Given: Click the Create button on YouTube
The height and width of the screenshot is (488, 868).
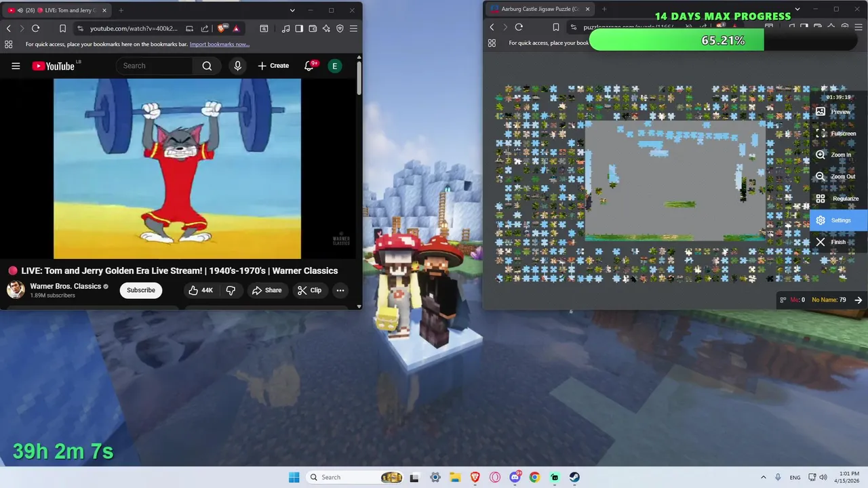Looking at the screenshot, I should coord(273,66).
